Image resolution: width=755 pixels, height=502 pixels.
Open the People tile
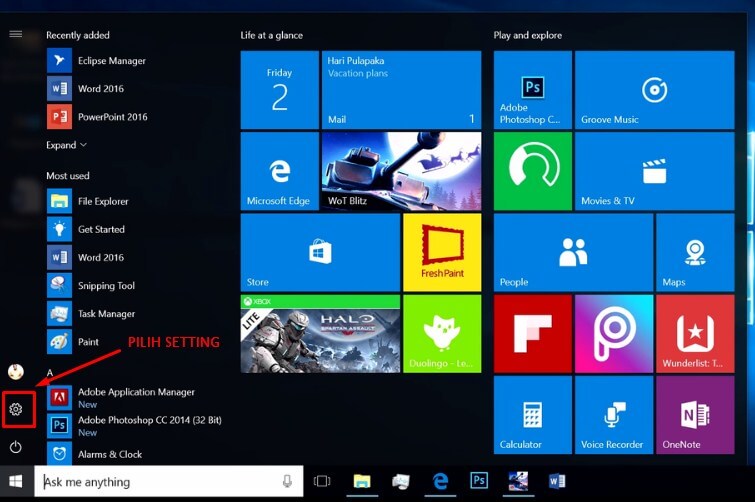[x=573, y=253]
